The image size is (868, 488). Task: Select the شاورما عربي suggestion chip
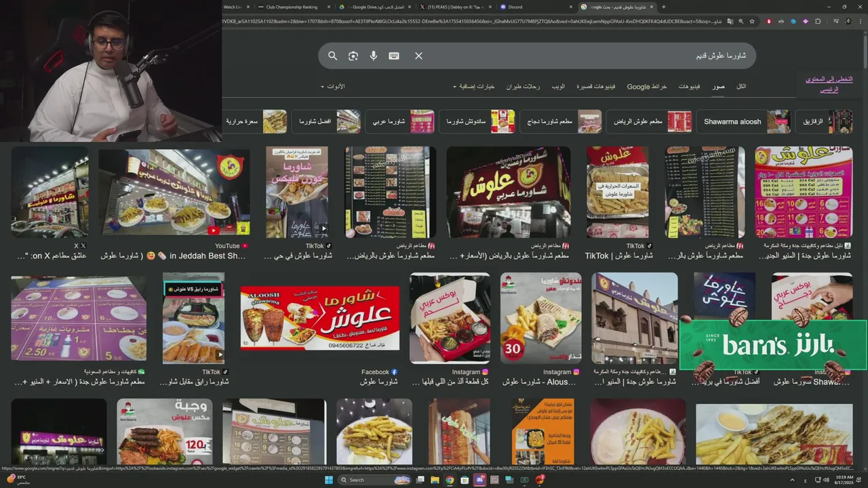click(400, 121)
